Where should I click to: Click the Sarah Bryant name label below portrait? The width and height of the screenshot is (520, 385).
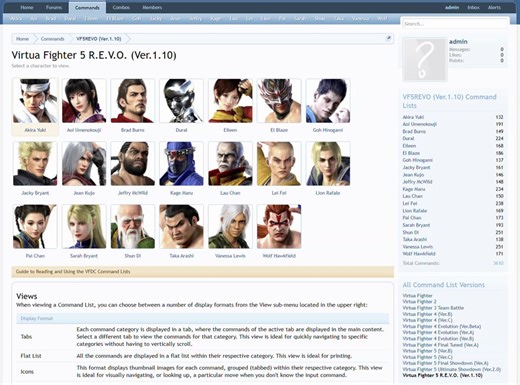point(84,256)
